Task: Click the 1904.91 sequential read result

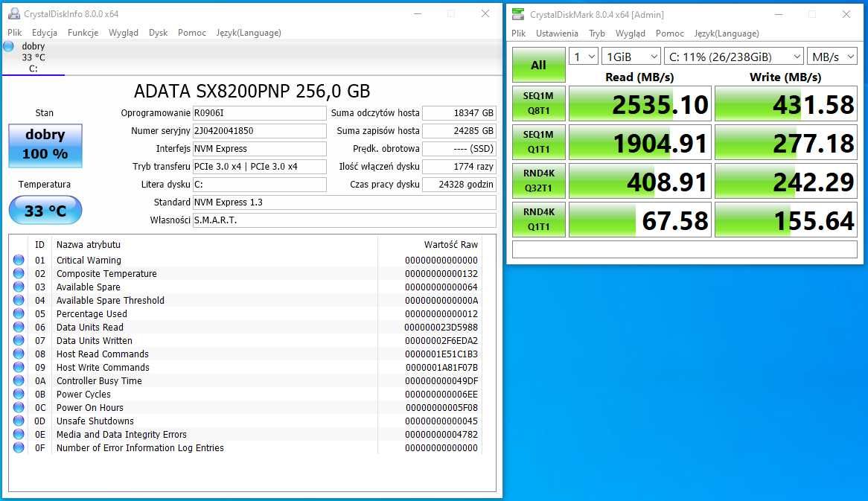Action: pos(640,142)
